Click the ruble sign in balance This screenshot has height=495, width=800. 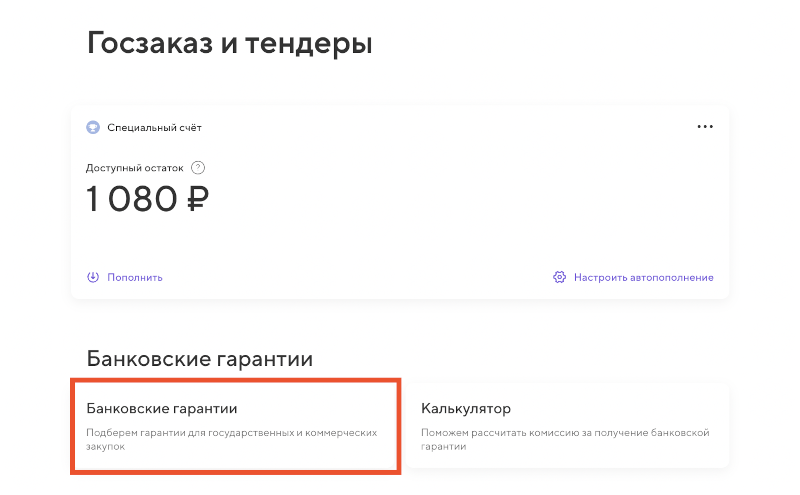[x=197, y=200]
